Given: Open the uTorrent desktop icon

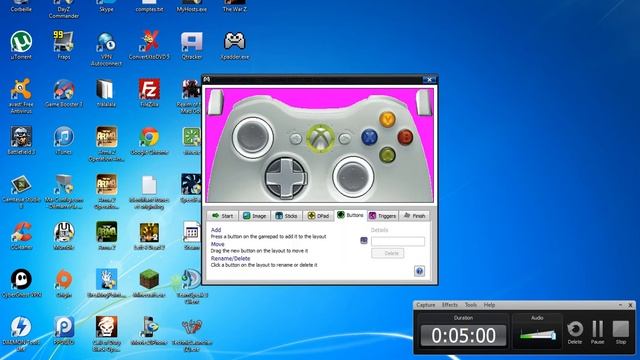Looking at the screenshot, I should 21,45.
